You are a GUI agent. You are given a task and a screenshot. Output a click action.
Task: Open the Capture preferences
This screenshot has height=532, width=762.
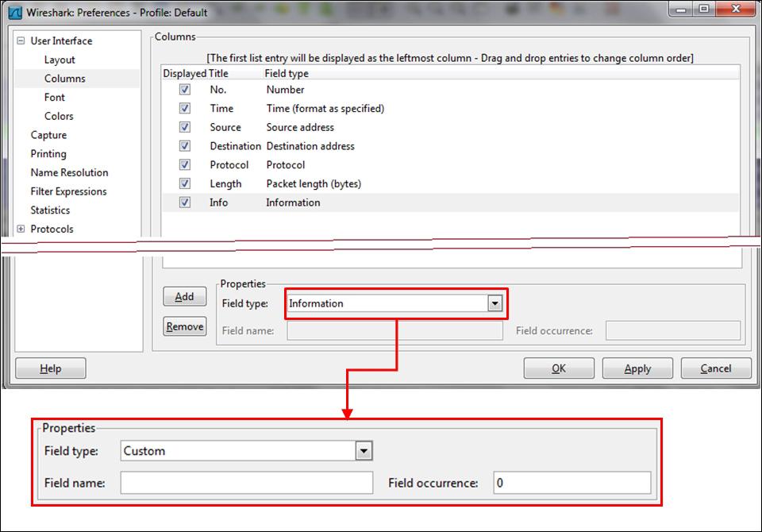point(48,135)
